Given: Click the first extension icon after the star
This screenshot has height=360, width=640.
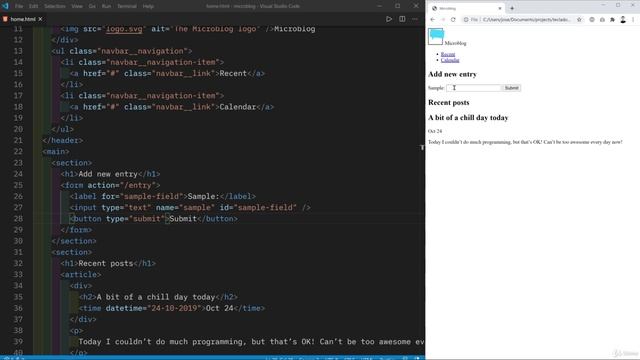Looking at the screenshot, I should 592,20.
